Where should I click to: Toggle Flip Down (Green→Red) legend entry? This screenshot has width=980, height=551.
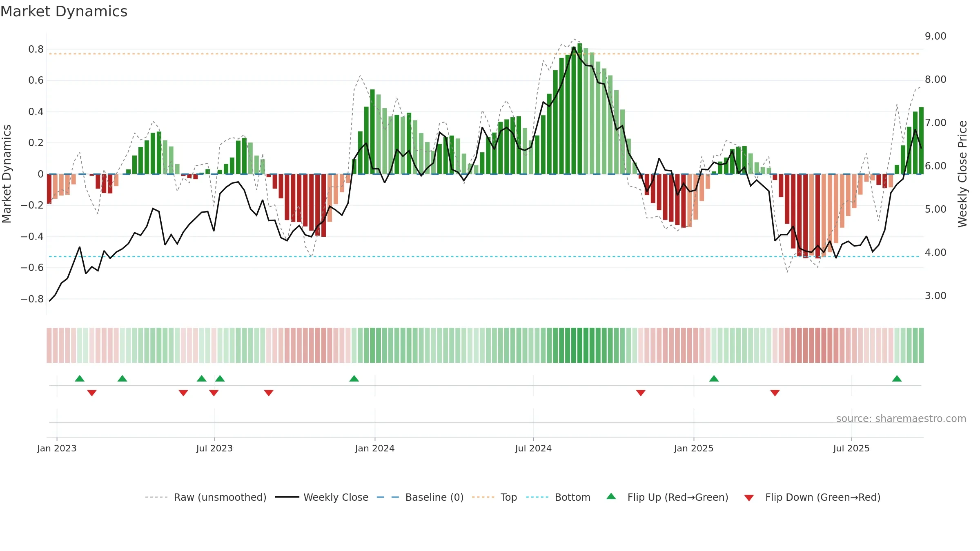point(812,497)
